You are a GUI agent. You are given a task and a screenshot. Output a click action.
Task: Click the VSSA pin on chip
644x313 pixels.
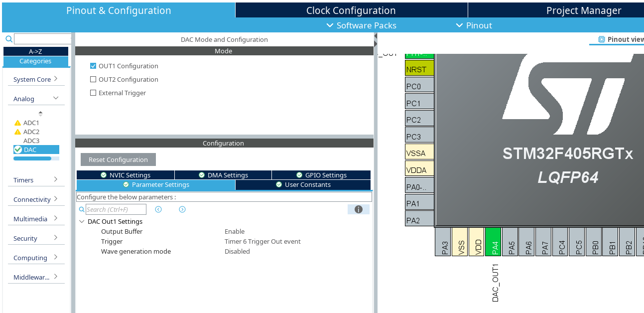pos(419,153)
